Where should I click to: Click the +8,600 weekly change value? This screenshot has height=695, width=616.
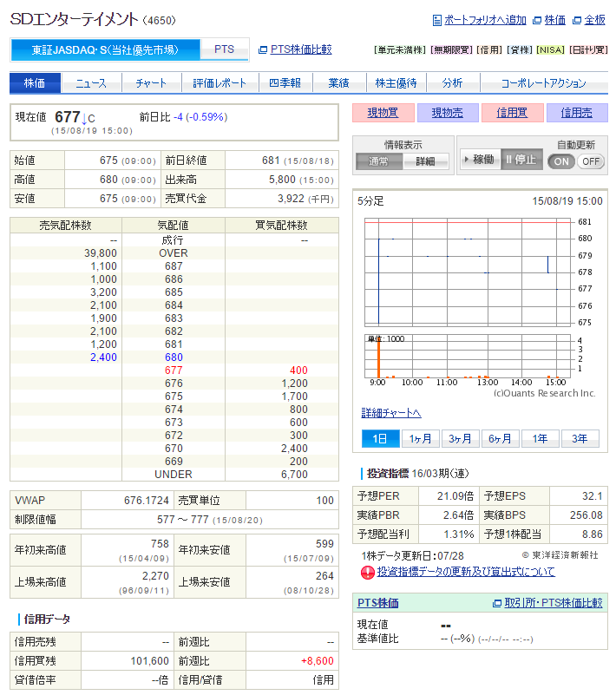[x=318, y=661]
